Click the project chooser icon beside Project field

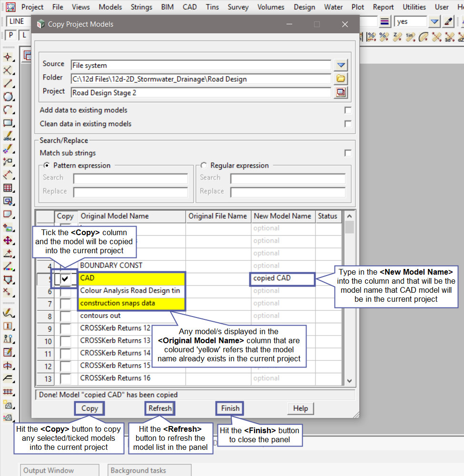pyautogui.click(x=341, y=93)
